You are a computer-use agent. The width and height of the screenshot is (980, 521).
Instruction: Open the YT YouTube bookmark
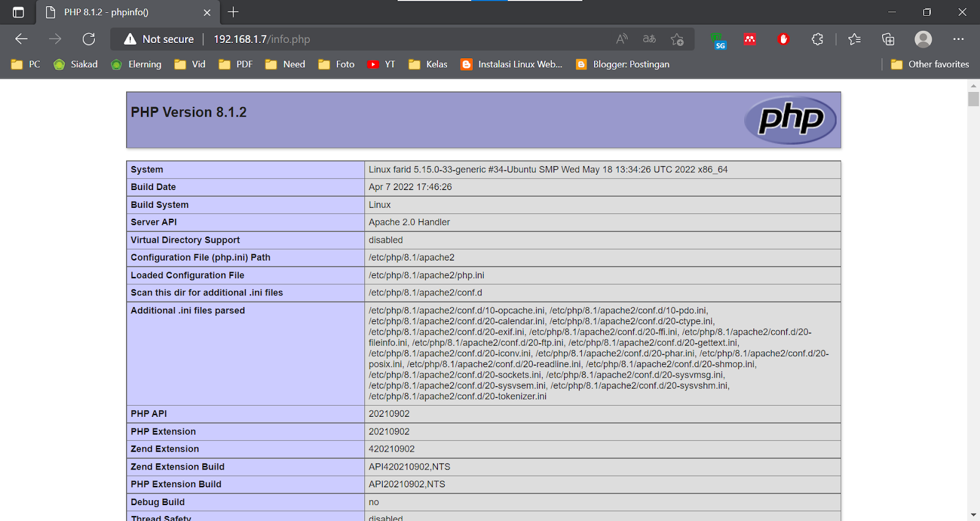[x=381, y=64]
